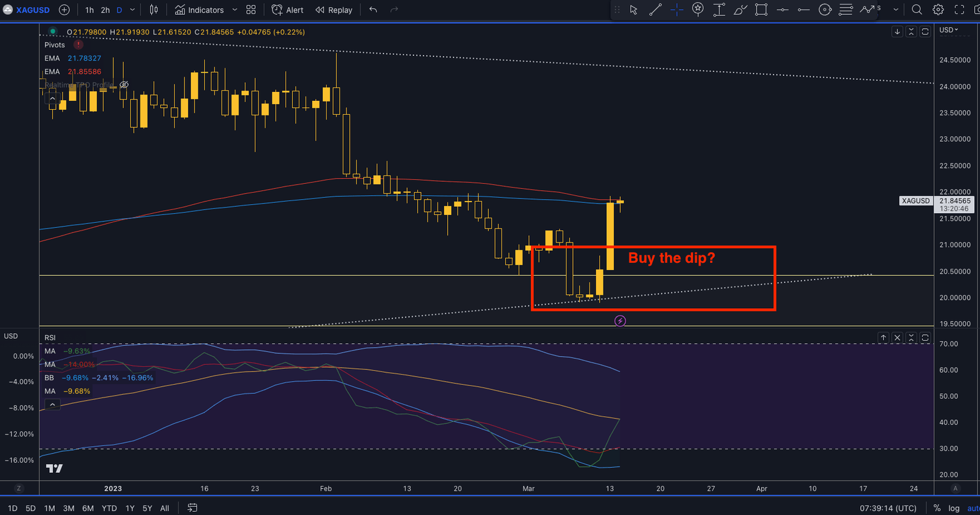Activate the crosshair cursor tool
Viewport: 980px width, 515px height.
point(676,10)
